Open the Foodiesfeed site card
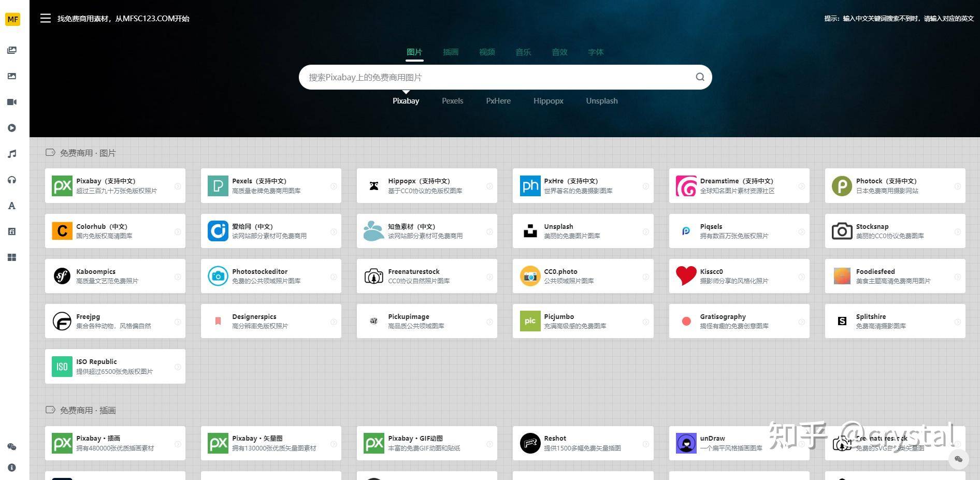 click(x=895, y=276)
